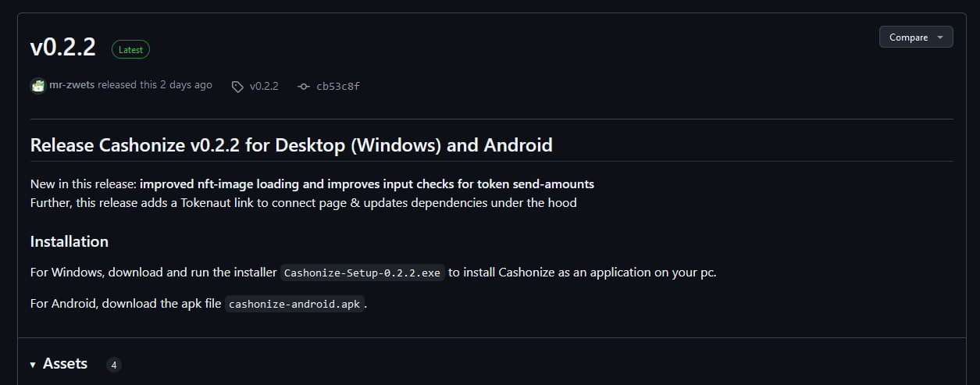980x385 pixels.
Task: Collapse the Assets section triangle
Action: click(x=33, y=365)
